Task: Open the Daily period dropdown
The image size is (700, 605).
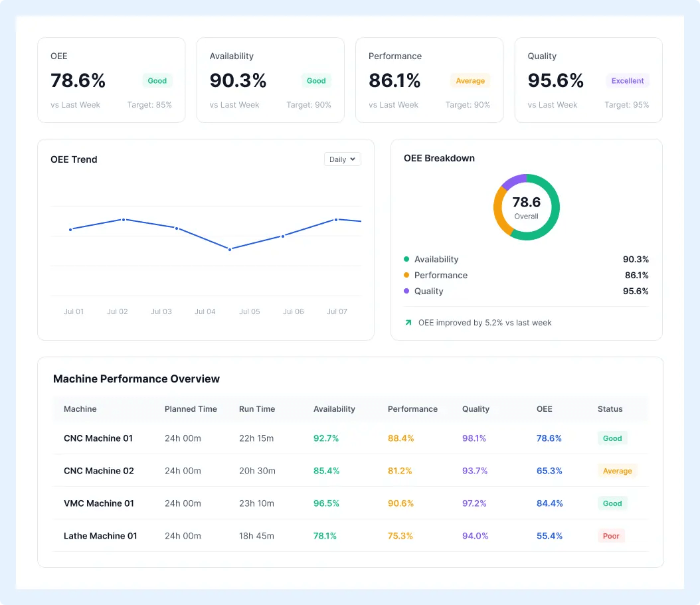Action: (343, 159)
